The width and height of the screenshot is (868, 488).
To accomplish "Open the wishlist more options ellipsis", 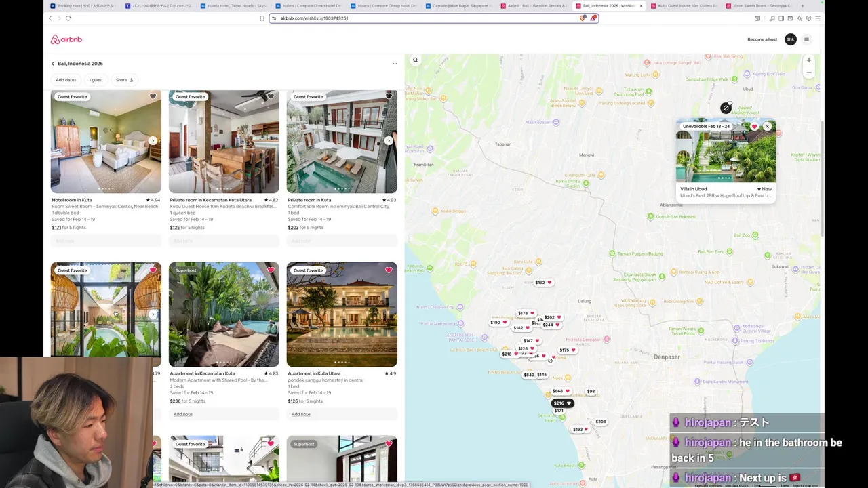I will [395, 64].
